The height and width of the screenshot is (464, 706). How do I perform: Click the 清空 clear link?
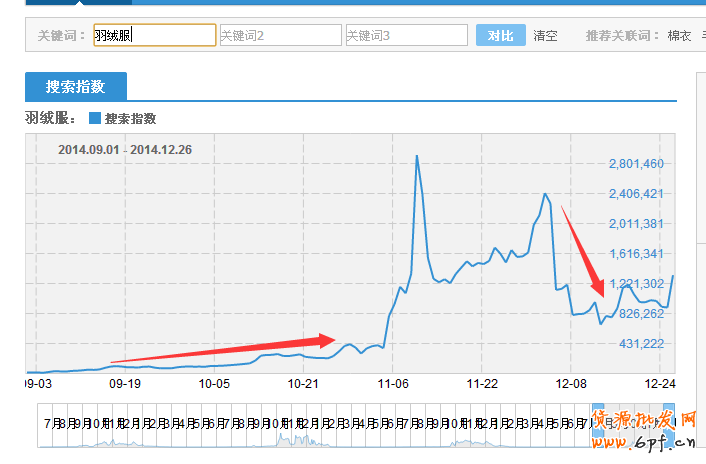pos(545,35)
